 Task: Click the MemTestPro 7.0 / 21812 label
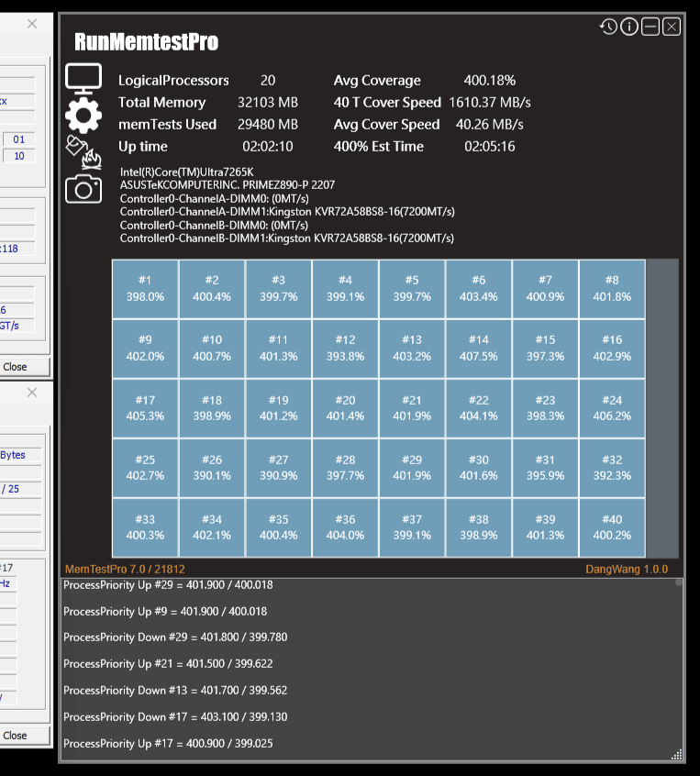pyautogui.click(x=125, y=569)
